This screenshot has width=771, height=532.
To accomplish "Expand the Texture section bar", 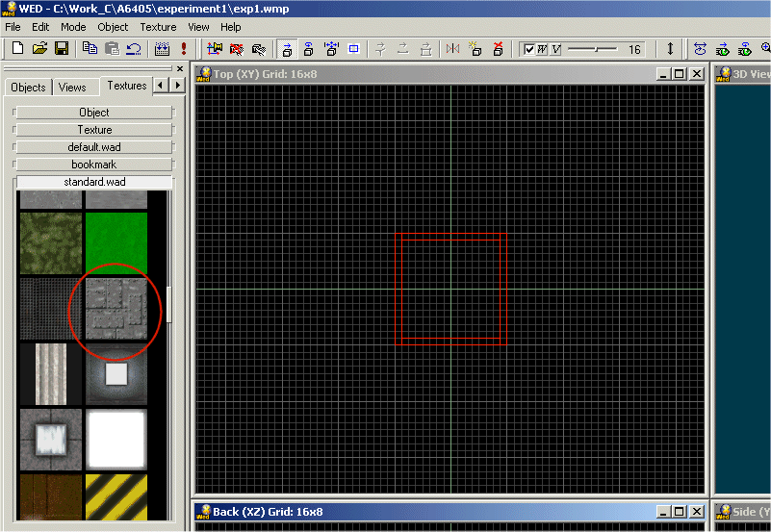I will (94, 130).
